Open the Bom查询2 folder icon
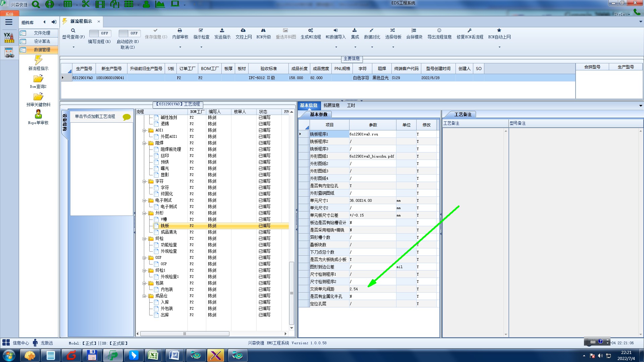644x362 pixels. pyautogui.click(x=38, y=79)
